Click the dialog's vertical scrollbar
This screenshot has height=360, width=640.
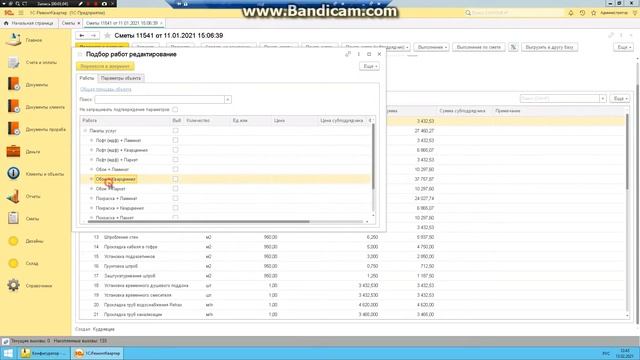[373, 157]
